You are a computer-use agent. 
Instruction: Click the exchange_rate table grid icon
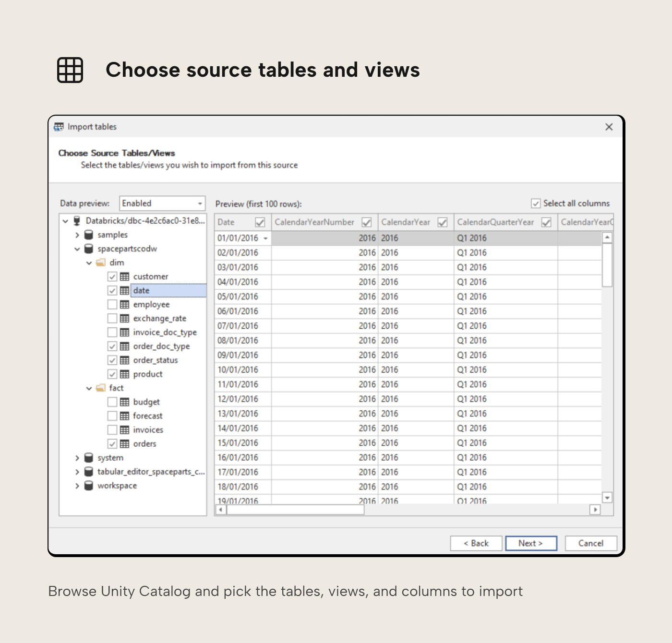point(125,318)
